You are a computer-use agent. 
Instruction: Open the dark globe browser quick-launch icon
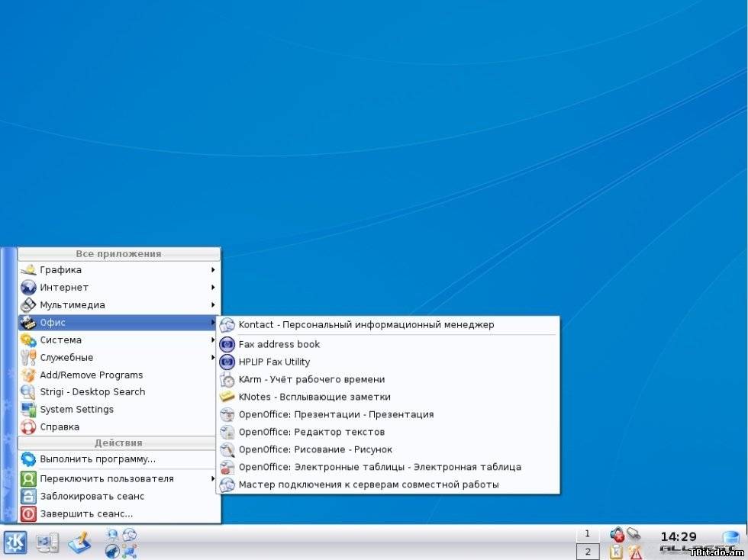tap(112, 551)
